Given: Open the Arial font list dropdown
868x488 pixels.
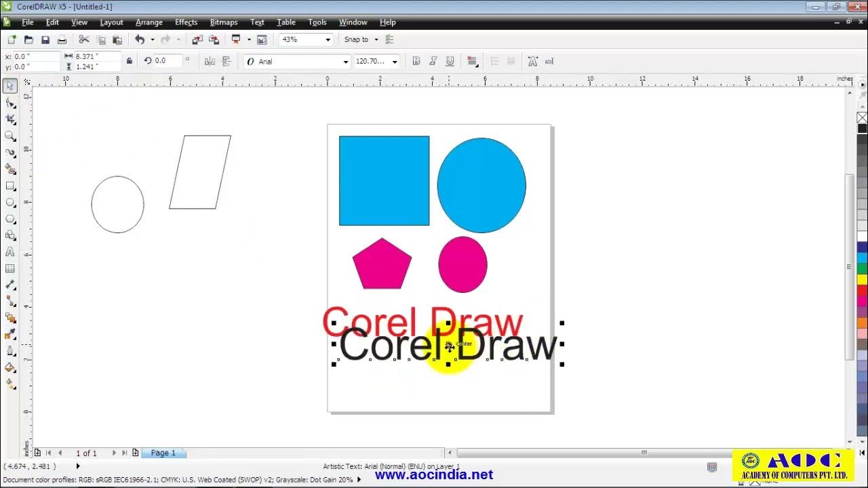Looking at the screenshot, I should [345, 62].
